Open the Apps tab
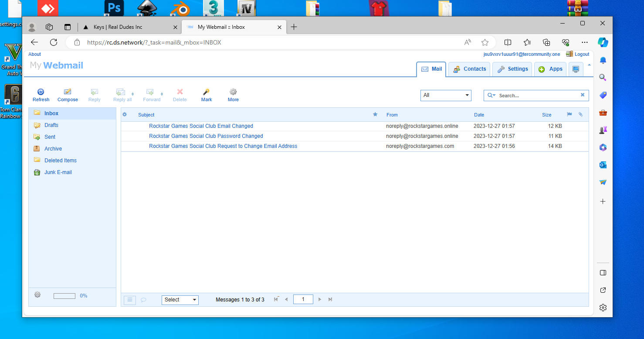Image resolution: width=644 pixels, height=339 pixels. (550, 69)
